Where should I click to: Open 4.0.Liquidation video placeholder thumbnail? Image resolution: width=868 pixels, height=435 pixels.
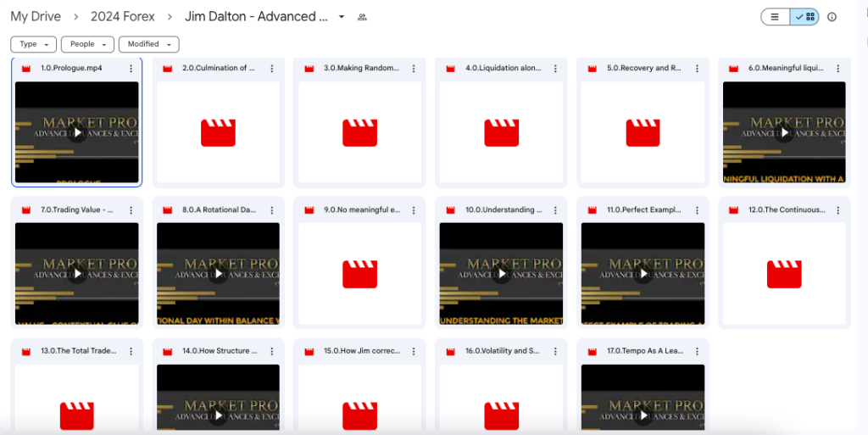[502, 132]
